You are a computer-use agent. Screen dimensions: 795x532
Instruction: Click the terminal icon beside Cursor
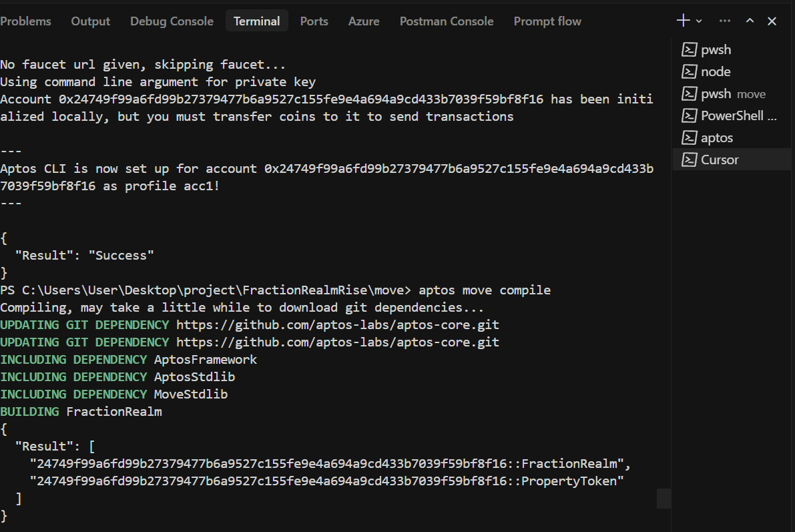tap(689, 160)
